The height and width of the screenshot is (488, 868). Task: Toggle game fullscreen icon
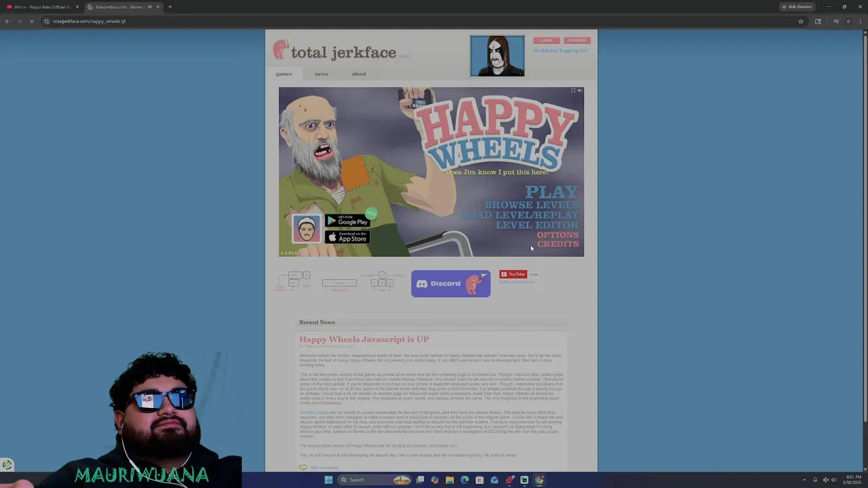click(573, 91)
